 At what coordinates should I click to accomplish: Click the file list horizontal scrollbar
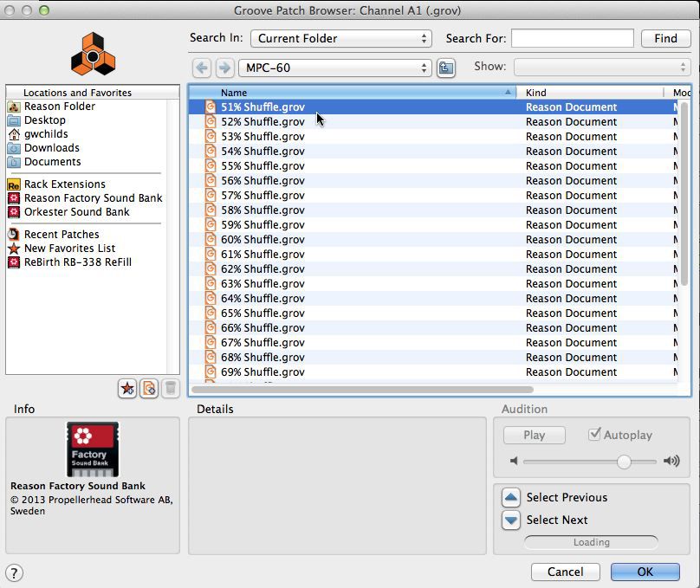362,390
